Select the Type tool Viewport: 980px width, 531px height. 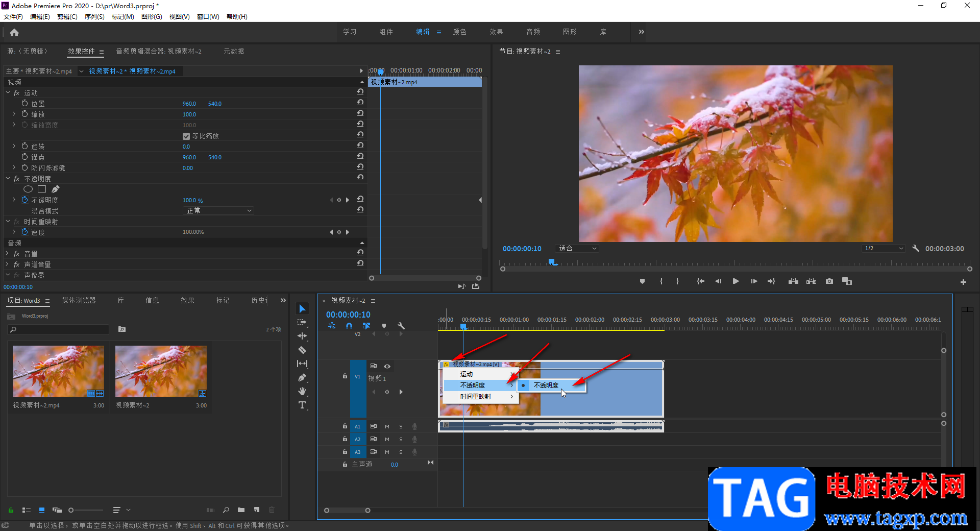pos(302,405)
